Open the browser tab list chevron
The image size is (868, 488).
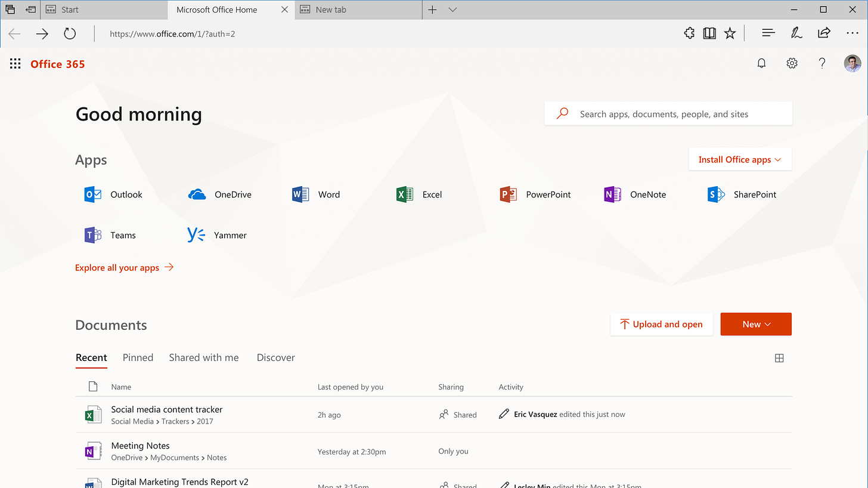[x=452, y=10]
